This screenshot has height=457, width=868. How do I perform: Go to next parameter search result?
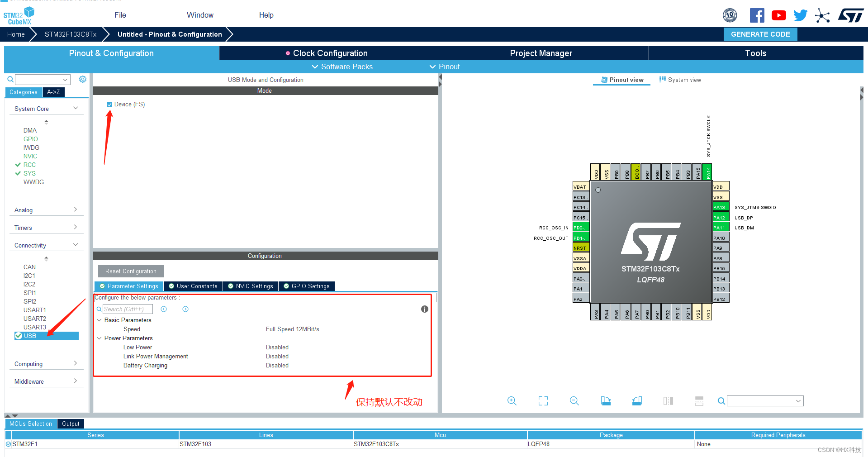coord(185,309)
